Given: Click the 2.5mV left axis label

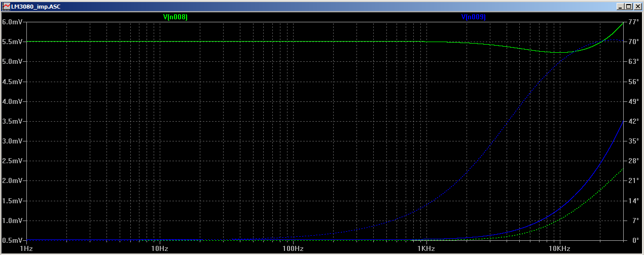Looking at the screenshot, I should 12,161.
